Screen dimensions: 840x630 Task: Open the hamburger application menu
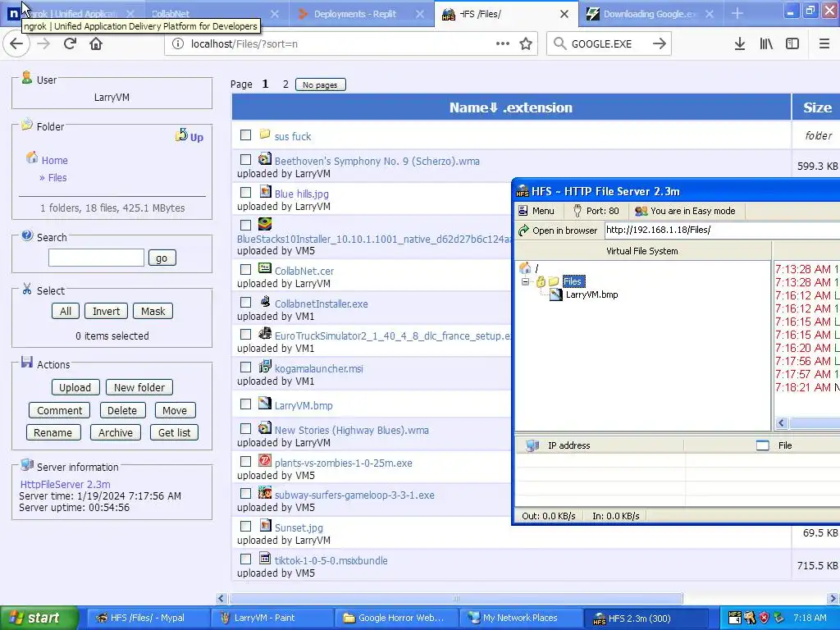tap(824, 44)
